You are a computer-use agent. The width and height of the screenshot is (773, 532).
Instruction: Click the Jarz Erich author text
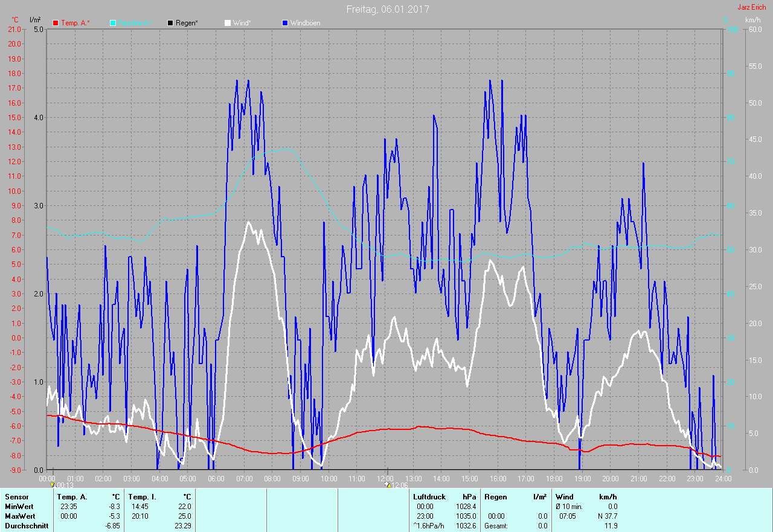pos(751,7)
